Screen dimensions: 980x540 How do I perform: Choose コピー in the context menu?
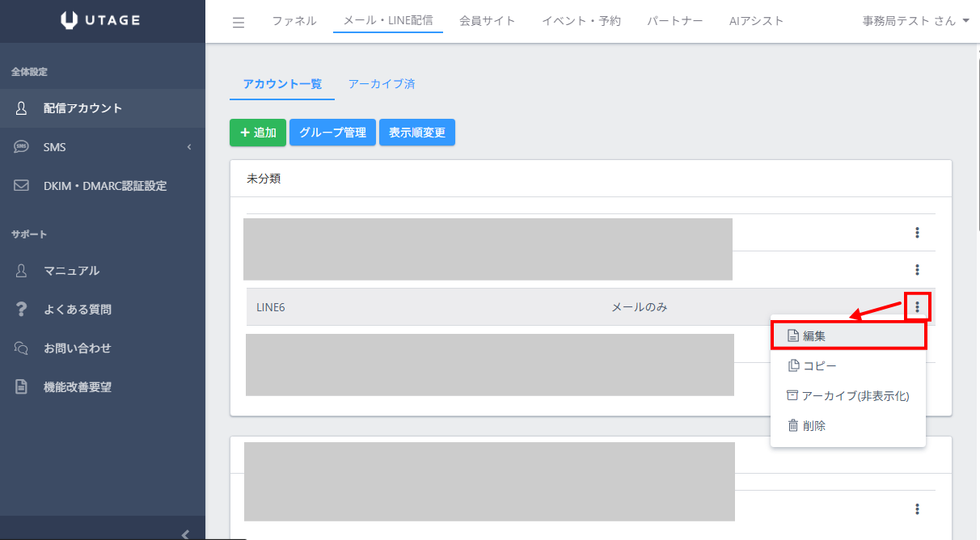tap(819, 366)
